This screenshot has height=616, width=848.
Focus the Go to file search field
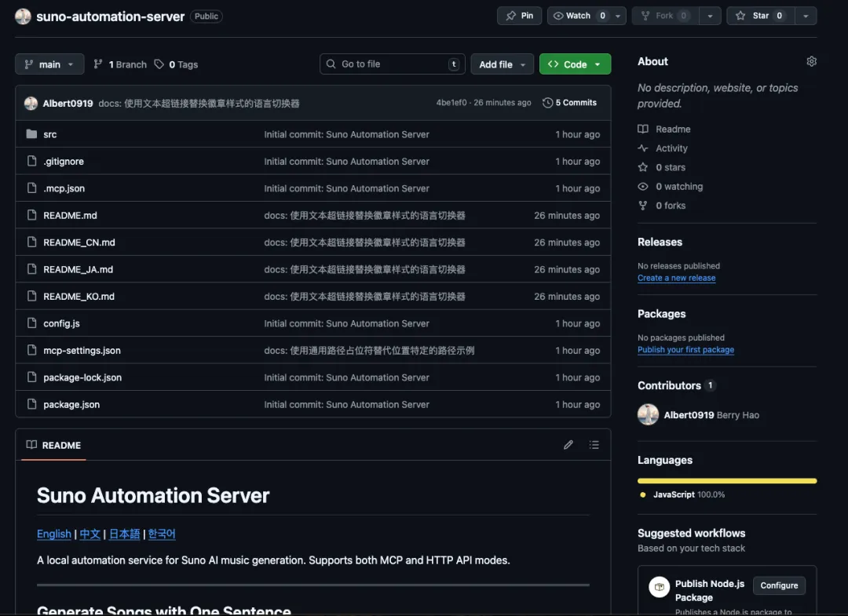tap(392, 64)
